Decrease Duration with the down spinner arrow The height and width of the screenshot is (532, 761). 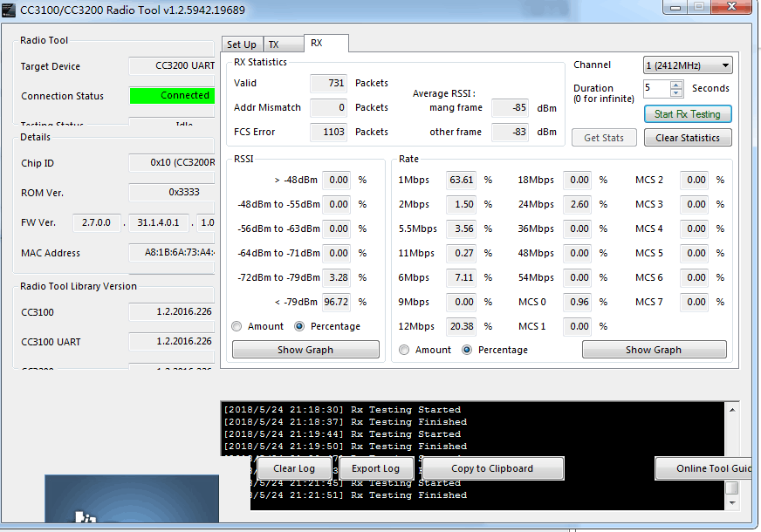(x=675, y=92)
